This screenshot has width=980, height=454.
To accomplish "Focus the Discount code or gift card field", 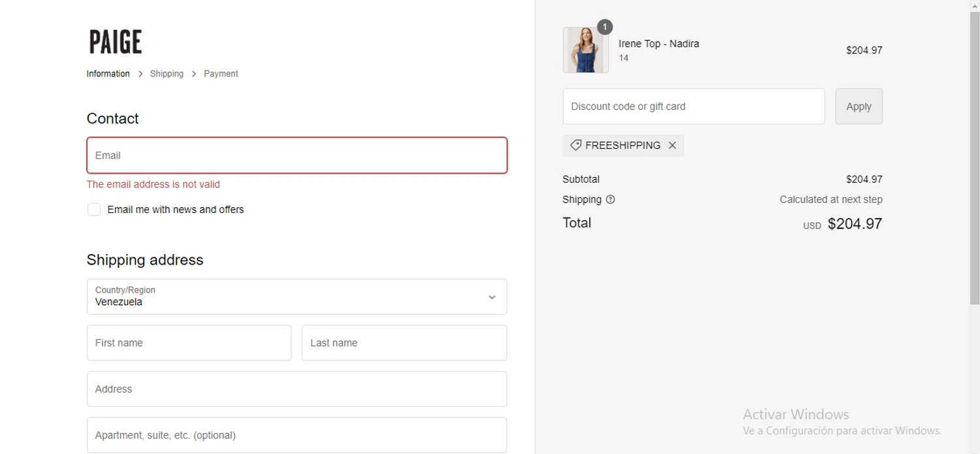I will (x=694, y=106).
